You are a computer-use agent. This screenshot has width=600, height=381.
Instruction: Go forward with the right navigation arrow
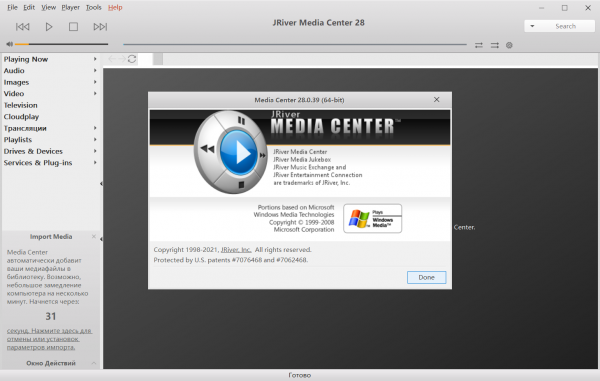coord(122,59)
